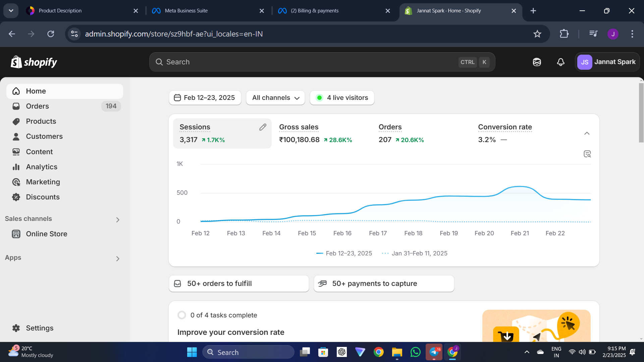This screenshot has height=362, width=644.
Task: Open Products in the sidebar
Action: point(65,121)
